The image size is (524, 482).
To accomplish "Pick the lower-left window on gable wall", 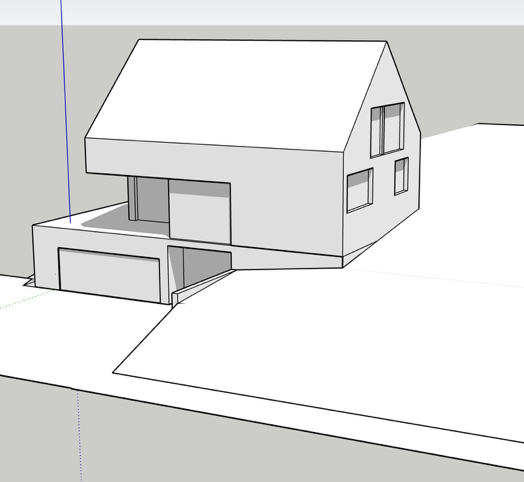I will pyautogui.click(x=360, y=190).
